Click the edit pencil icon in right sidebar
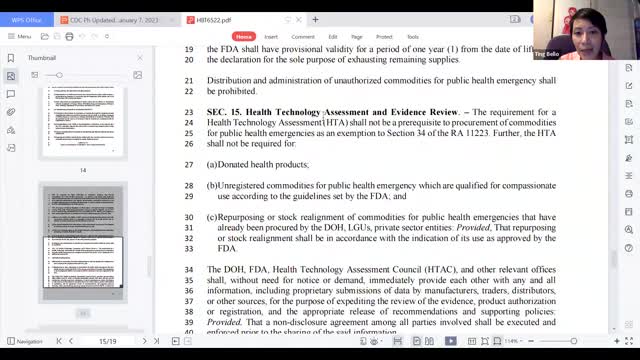The height and width of the screenshot is (360, 640). [629, 86]
